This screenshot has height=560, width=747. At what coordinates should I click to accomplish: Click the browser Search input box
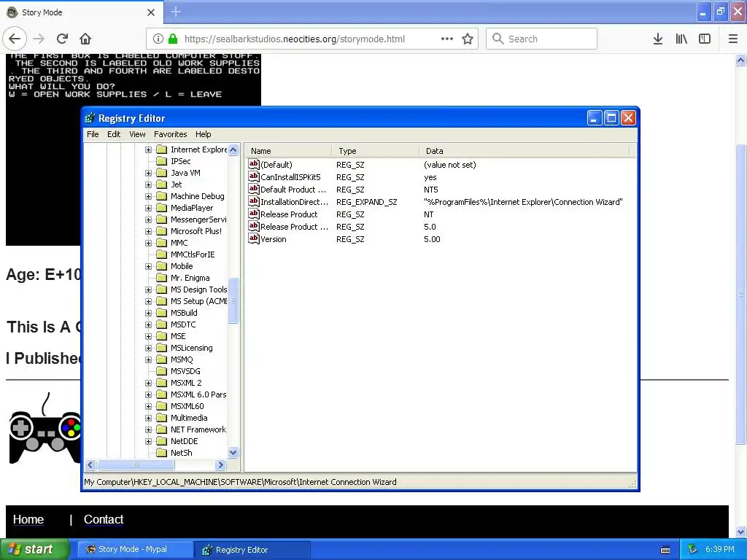(x=542, y=39)
